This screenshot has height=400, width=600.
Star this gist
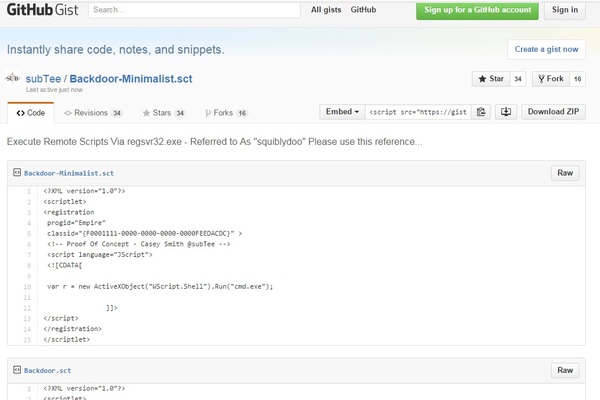coord(491,79)
